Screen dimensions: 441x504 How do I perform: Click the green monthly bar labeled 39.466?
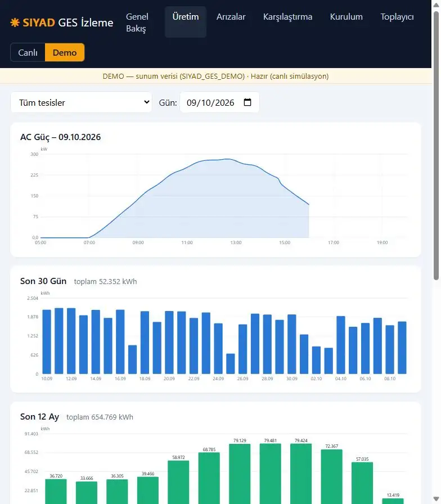(x=148, y=490)
